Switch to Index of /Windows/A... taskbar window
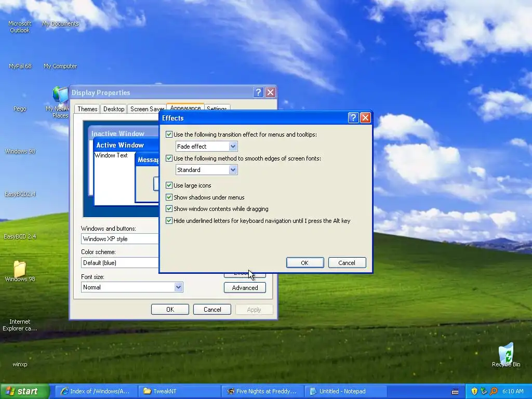532x399 pixels. [96, 391]
